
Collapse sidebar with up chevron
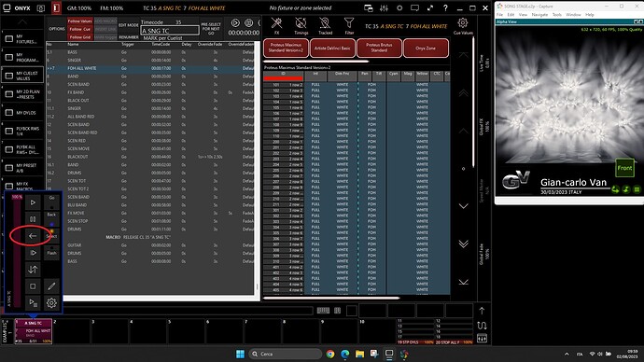[22, 21]
